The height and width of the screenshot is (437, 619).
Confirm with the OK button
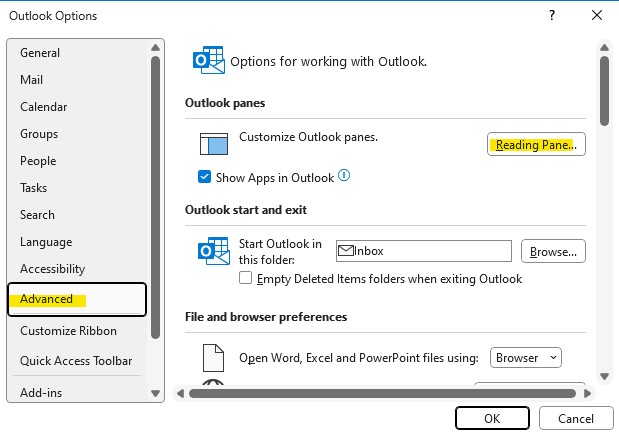tap(492, 418)
